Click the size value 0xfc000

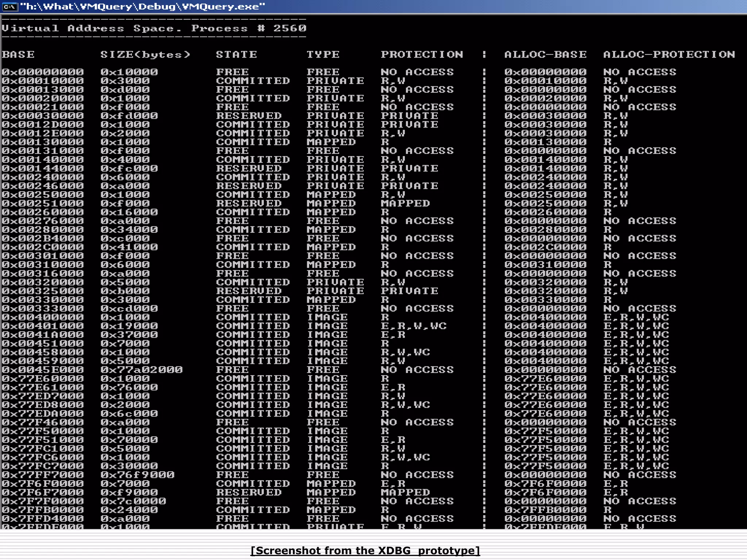point(129,168)
